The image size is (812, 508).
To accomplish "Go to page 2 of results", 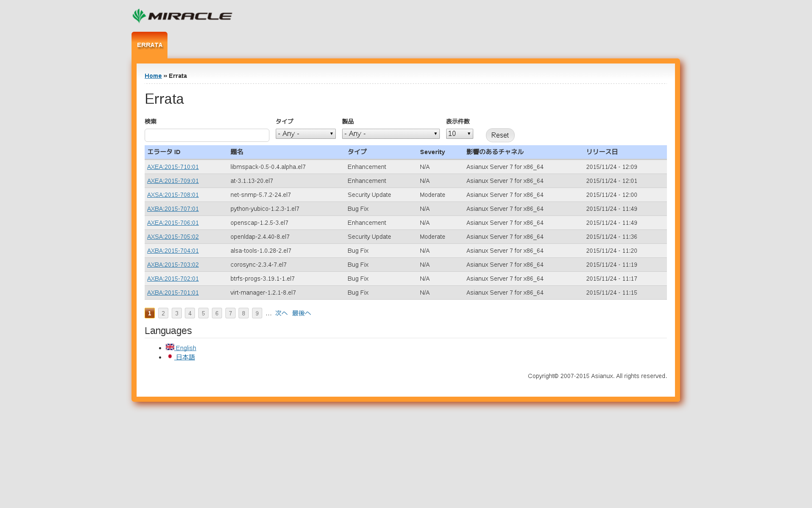I will point(163,313).
